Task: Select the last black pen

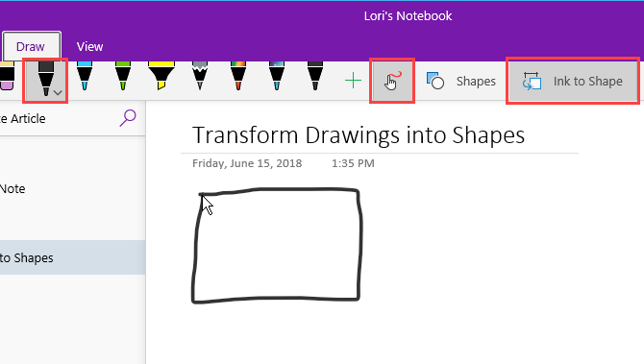Action: 315,76
